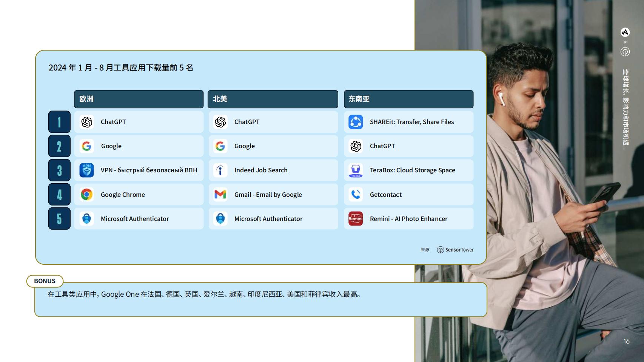Click the 'Google' label in the North America (北美) column
The width and height of the screenshot is (644, 362).
pos(245,146)
